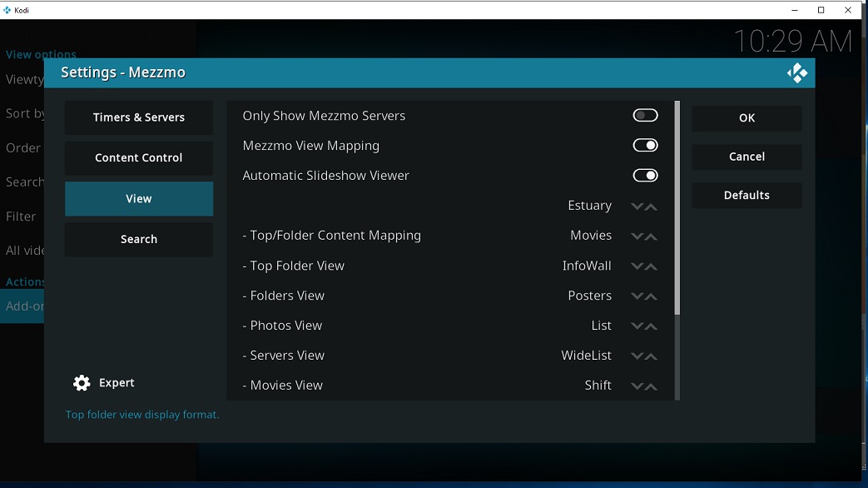Toggle Only Show Mezzmo Servers switch
Viewport: 868px width, 488px height.
point(645,115)
